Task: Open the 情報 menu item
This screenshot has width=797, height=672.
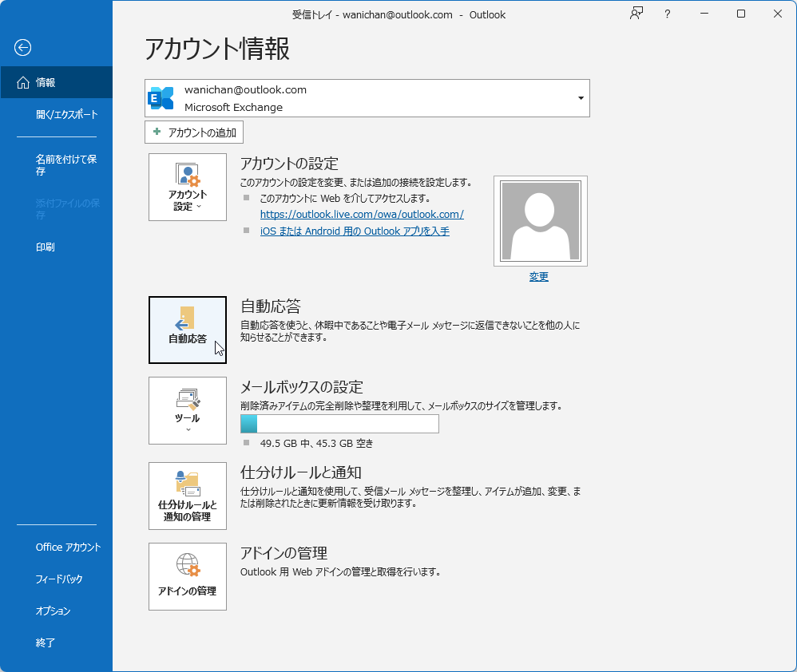Action: tap(57, 82)
